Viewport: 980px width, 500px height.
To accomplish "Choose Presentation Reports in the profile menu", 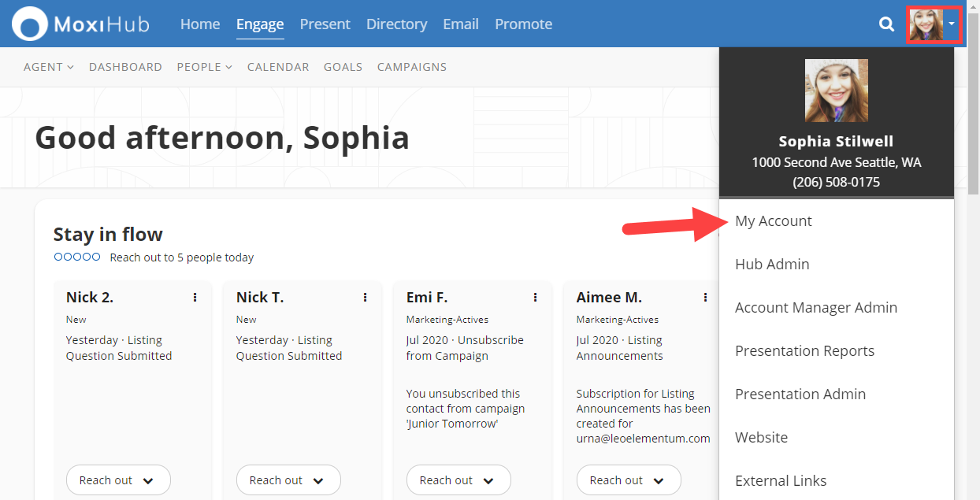I will (804, 351).
